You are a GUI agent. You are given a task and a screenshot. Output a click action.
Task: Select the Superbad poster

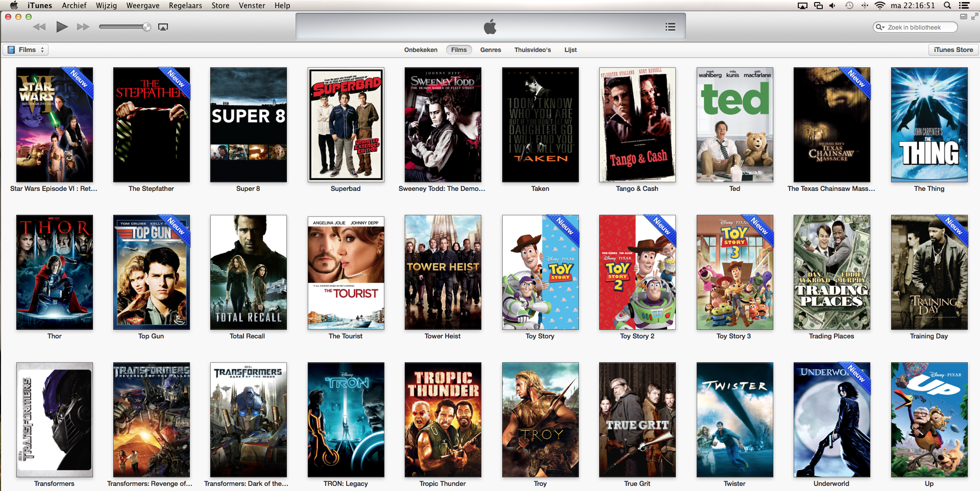pyautogui.click(x=346, y=125)
